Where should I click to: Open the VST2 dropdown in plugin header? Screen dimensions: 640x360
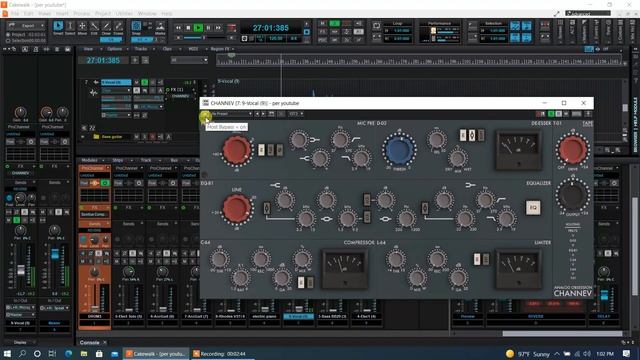(x=296, y=114)
